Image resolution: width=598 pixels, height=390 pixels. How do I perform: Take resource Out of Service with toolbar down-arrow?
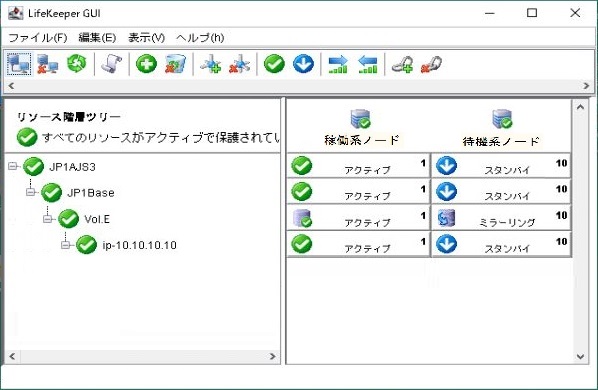coord(304,64)
